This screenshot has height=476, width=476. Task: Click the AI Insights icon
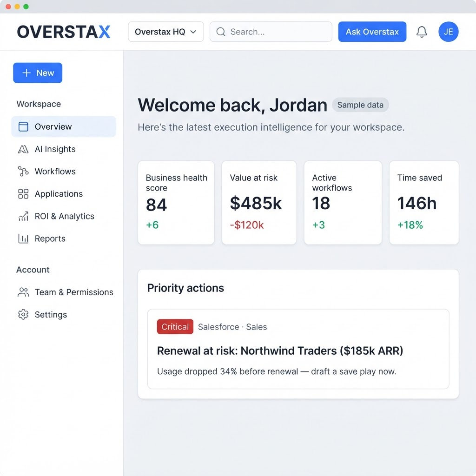[23, 149]
